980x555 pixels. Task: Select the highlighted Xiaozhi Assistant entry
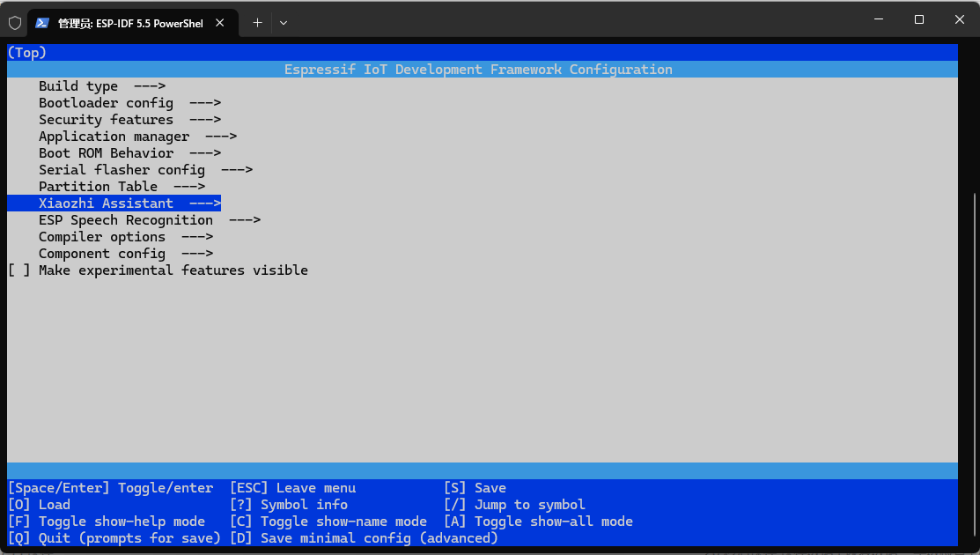114,203
